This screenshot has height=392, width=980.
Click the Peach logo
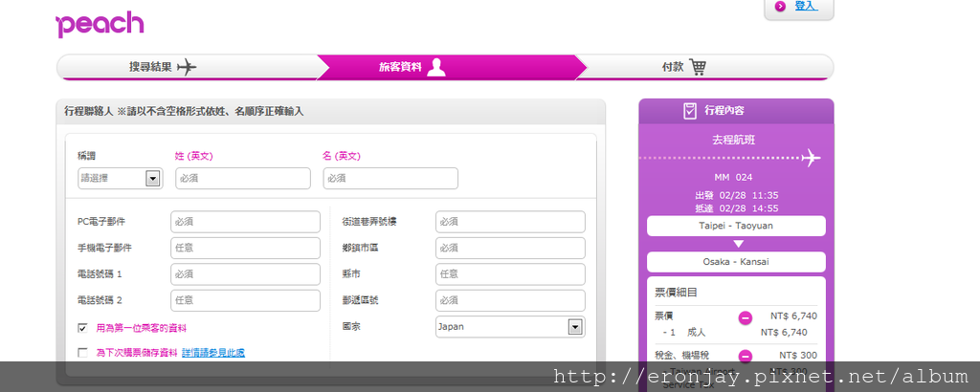tap(100, 24)
